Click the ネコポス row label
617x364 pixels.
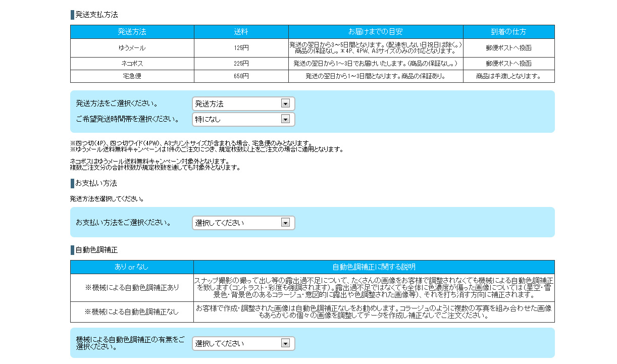tap(132, 64)
